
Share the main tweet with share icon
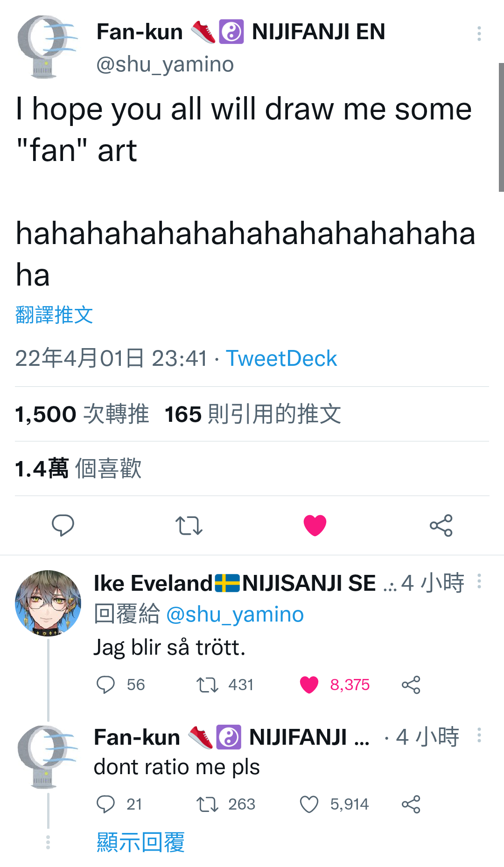(x=441, y=525)
